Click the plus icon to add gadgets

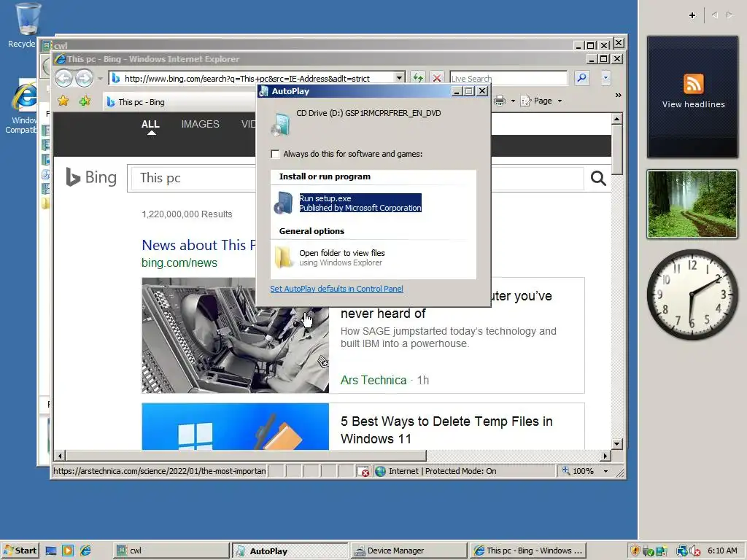(x=692, y=15)
